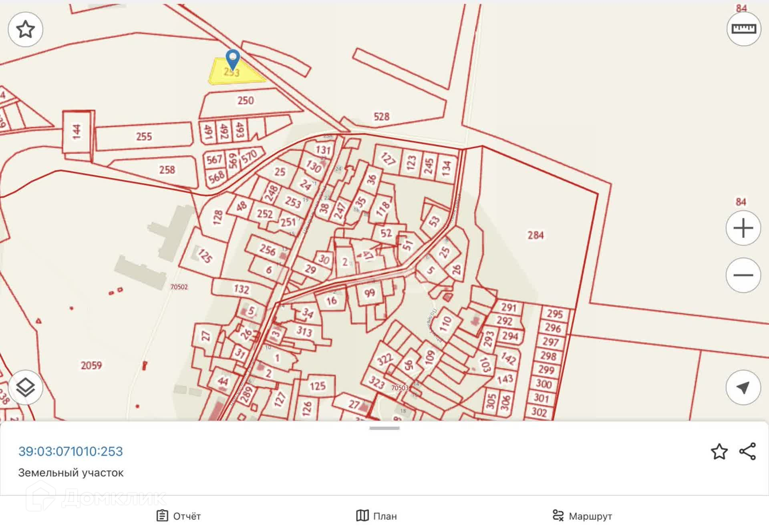
Task: Open the Отчёт tab
Action: [x=179, y=516]
